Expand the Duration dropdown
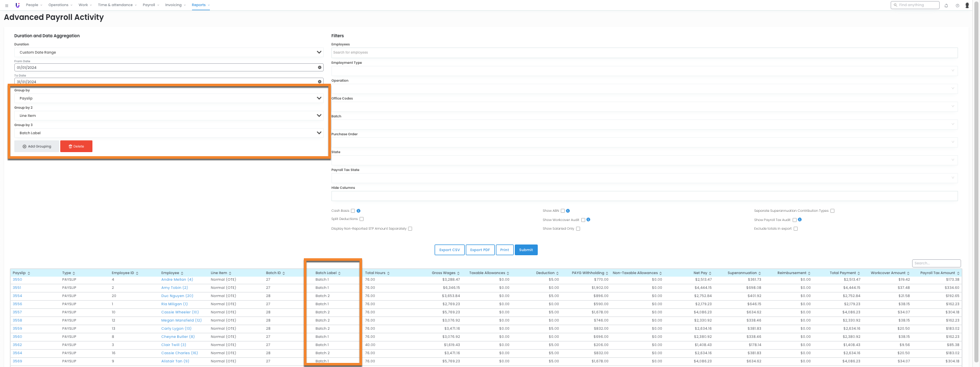This screenshot has width=980, height=367. [x=169, y=52]
